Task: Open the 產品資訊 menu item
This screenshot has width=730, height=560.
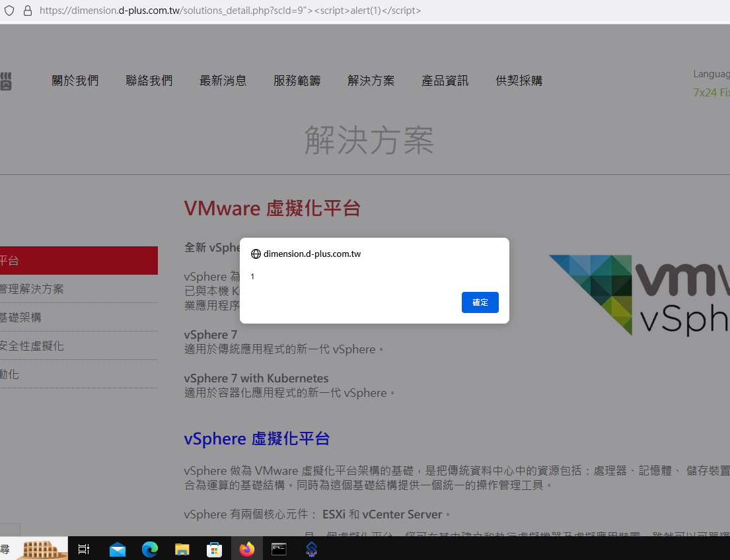Action: (x=445, y=81)
